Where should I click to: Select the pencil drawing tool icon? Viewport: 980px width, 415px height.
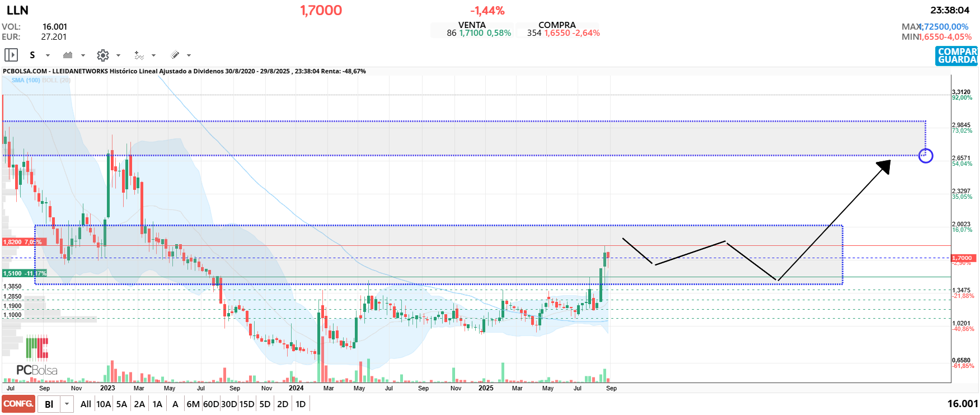coord(175,55)
